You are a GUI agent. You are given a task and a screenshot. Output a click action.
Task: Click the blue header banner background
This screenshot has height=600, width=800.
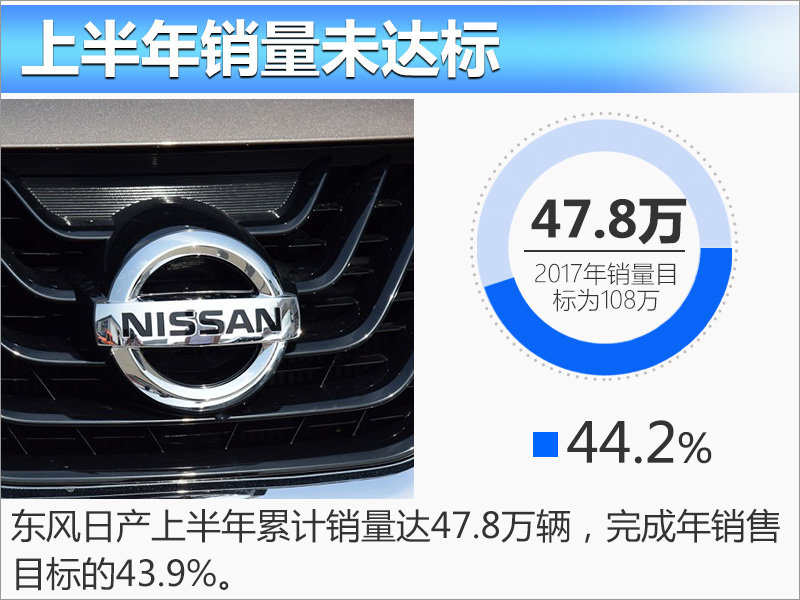648,49
